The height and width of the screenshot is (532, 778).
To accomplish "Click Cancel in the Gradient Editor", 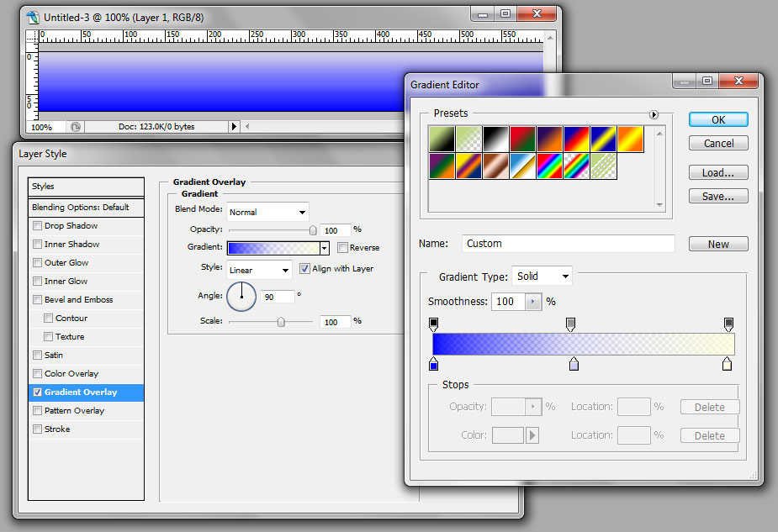I will click(718, 143).
